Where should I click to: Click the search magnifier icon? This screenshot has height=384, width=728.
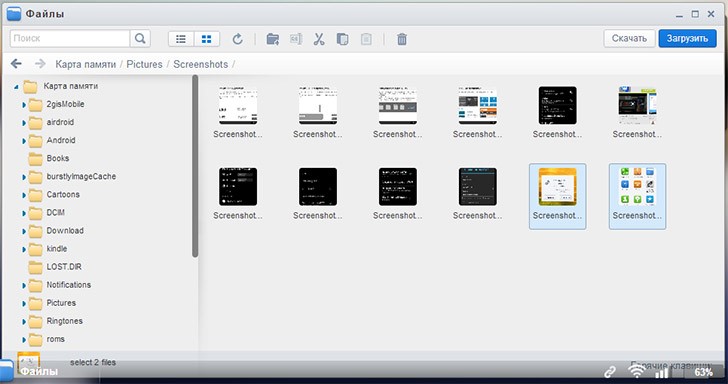[140, 39]
